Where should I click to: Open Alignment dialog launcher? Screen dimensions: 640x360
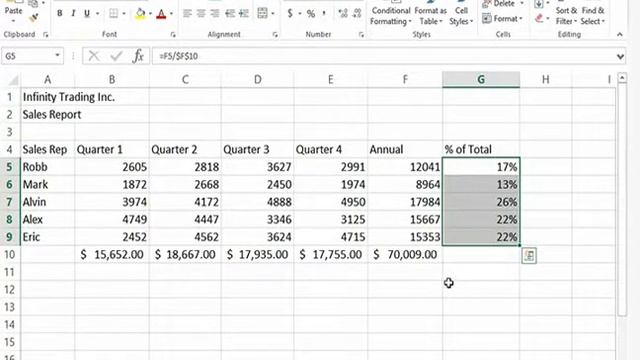[275, 35]
